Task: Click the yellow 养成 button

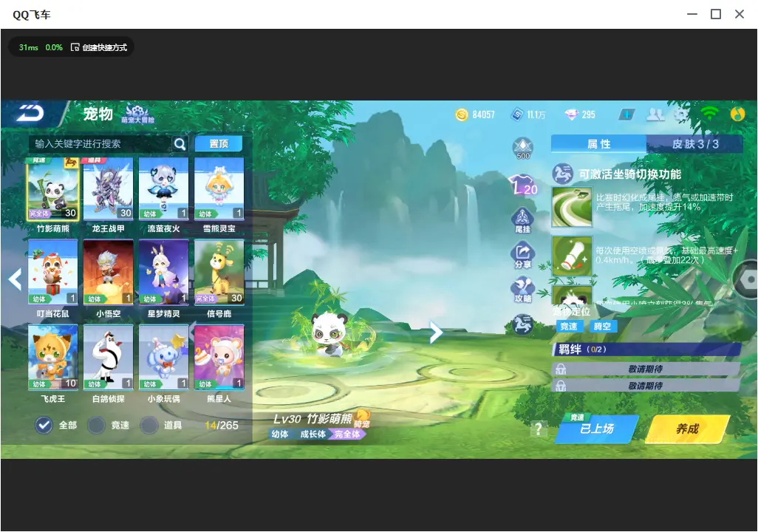Action: click(687, 429)
